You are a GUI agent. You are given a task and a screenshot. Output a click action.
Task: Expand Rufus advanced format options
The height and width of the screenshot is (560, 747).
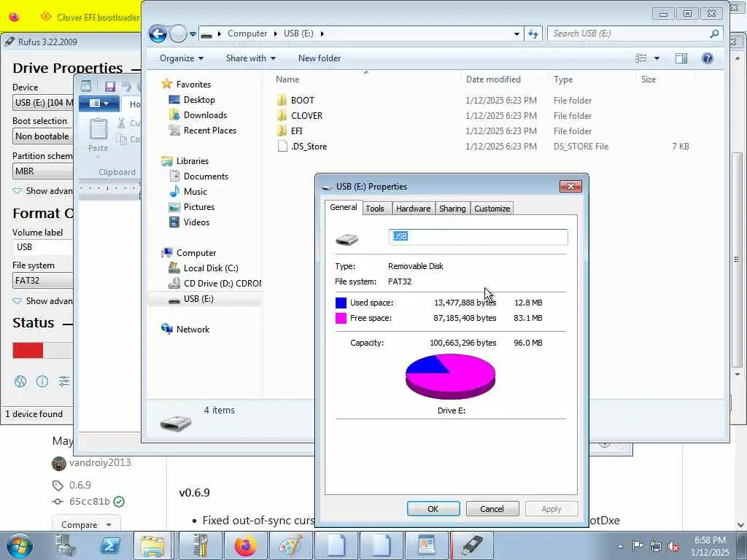click(x=42, y=301)
